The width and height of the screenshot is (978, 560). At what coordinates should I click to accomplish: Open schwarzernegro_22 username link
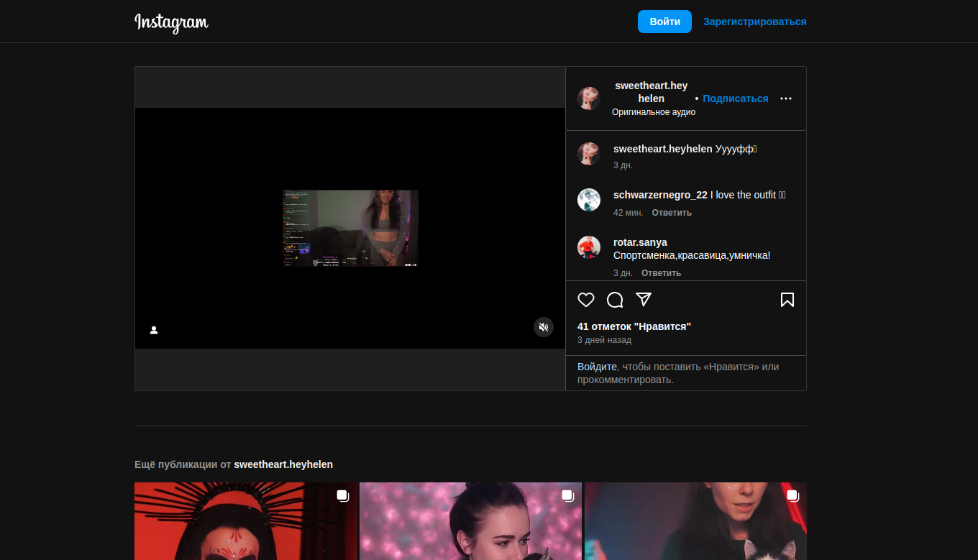click(660, 195)
